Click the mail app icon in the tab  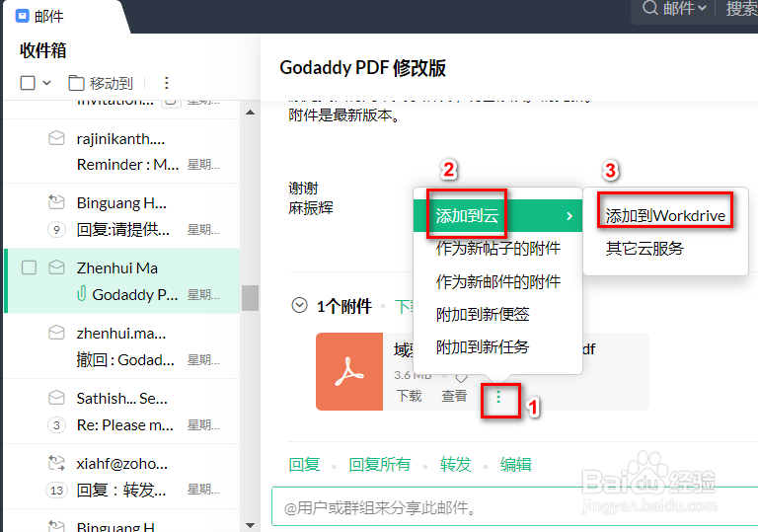pyautogui.click(x=23, y=16)
